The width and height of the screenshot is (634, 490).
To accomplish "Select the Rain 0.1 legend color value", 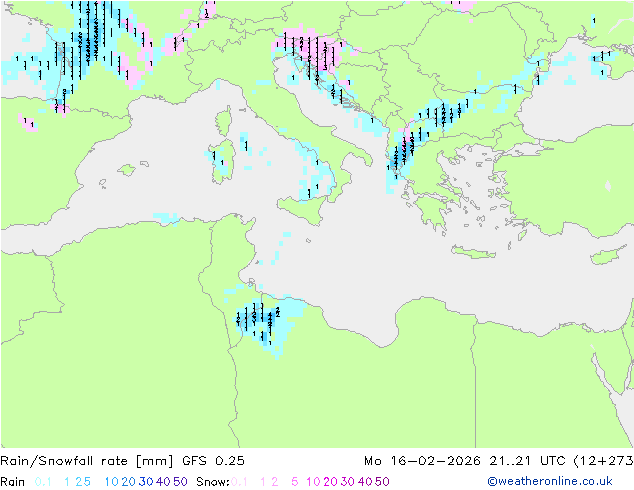I will pos(43,482).
